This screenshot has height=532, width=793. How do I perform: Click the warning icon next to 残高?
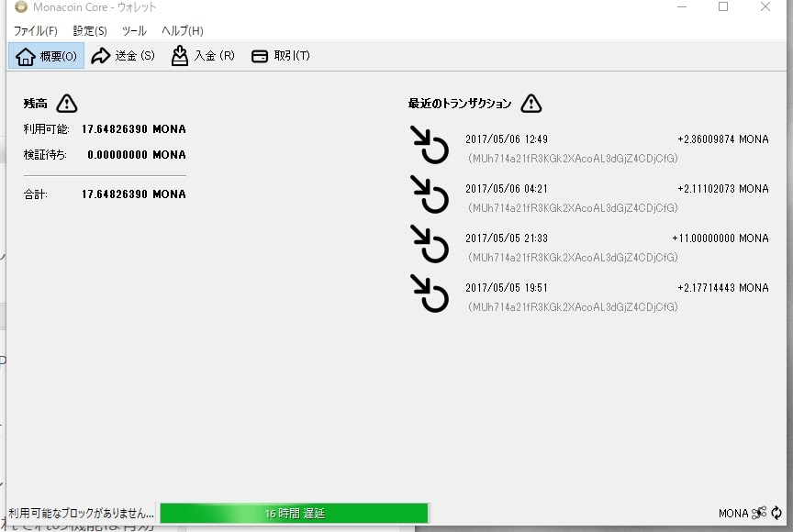[67, 104]
